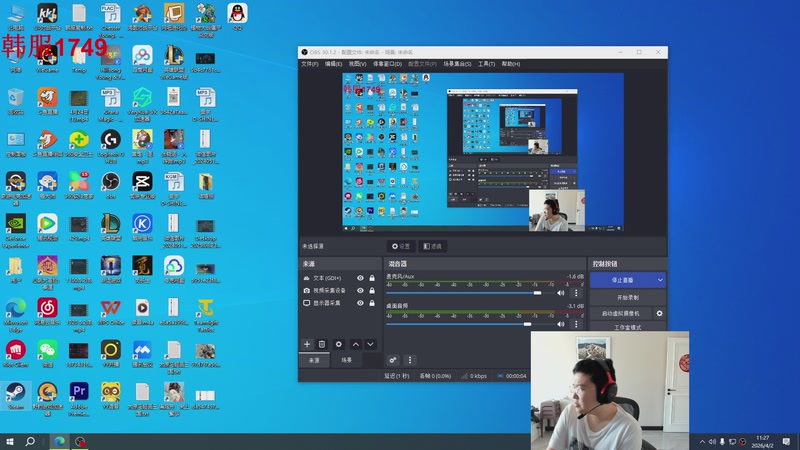Expand the arrow beside 停止直播

(660, 280)
